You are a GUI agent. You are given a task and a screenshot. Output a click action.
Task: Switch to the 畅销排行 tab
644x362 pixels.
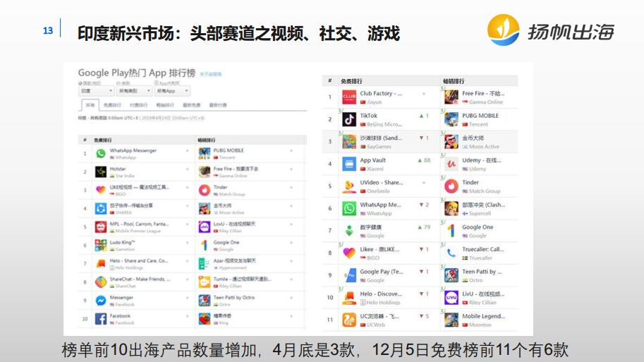(164, 105)
